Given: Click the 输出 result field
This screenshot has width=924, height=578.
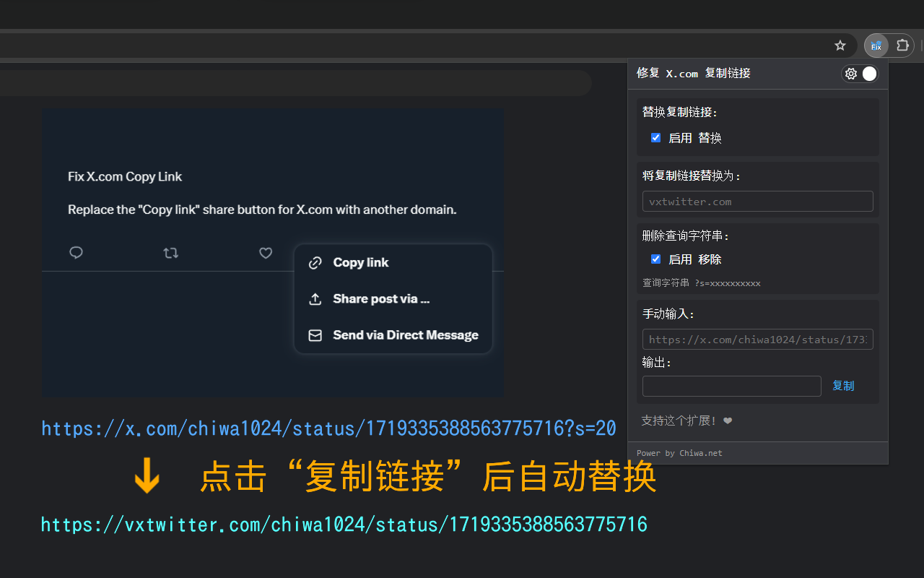Looking at the screenshot, I should pos(732,386).
